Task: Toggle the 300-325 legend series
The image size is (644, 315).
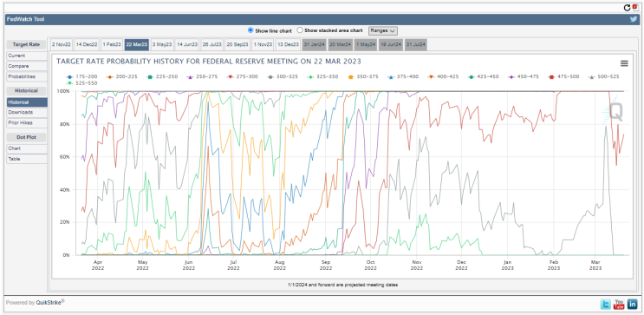Action: coord(283,76)
